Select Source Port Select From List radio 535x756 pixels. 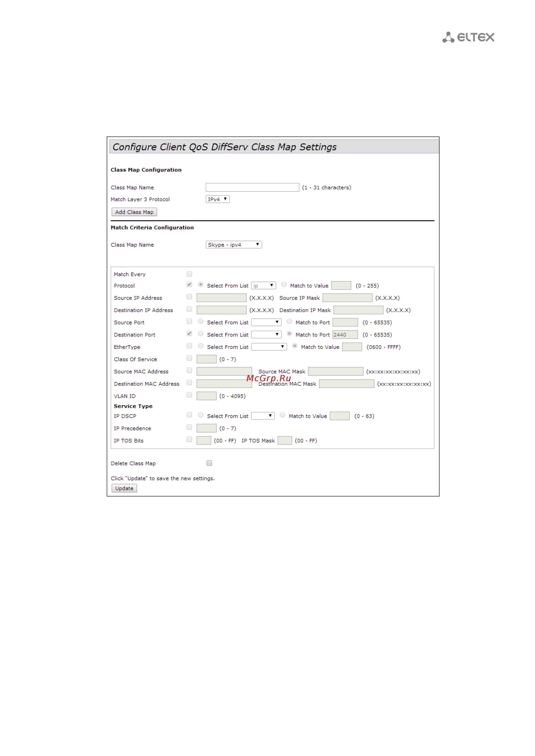[x=201, y=321]
